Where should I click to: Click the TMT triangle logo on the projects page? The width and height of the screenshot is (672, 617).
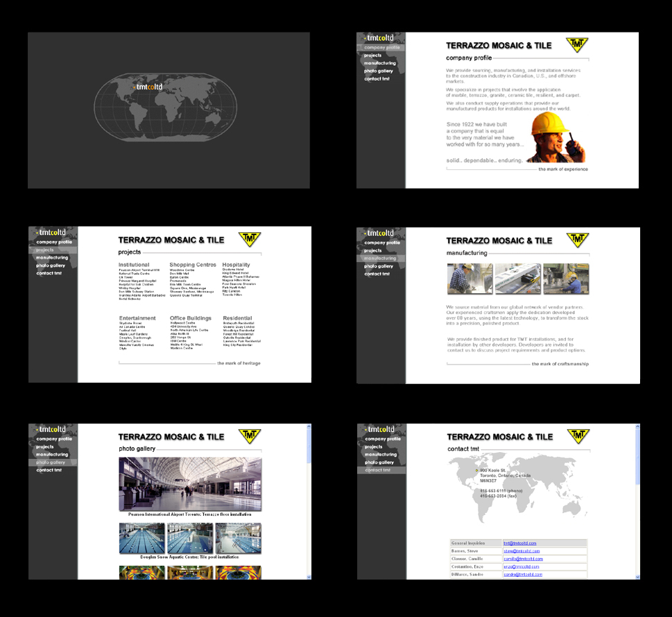coord(250,238)
